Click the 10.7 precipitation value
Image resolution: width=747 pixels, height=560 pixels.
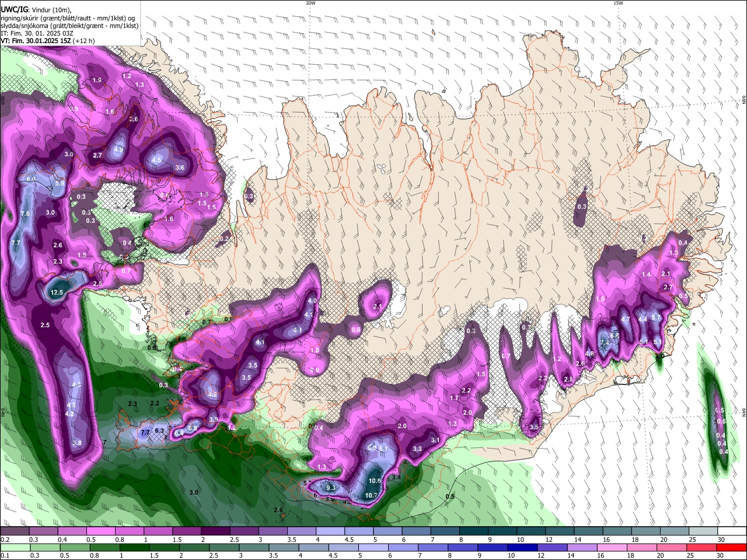tap(371, 496)
